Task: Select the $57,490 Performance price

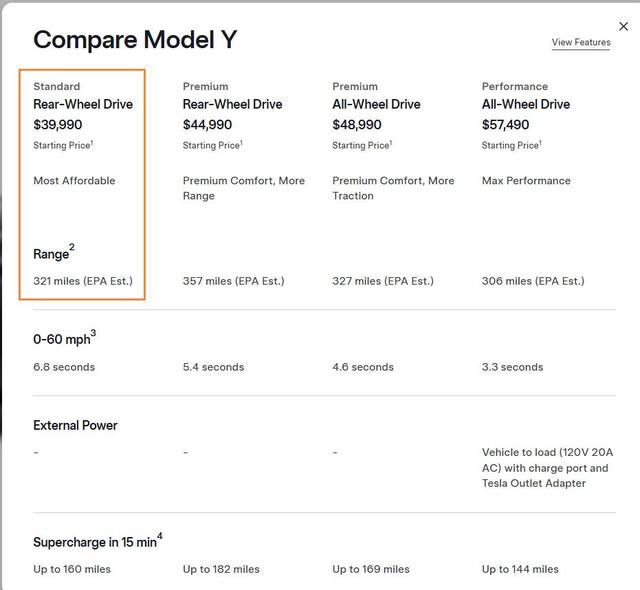Action: [506, 125]
